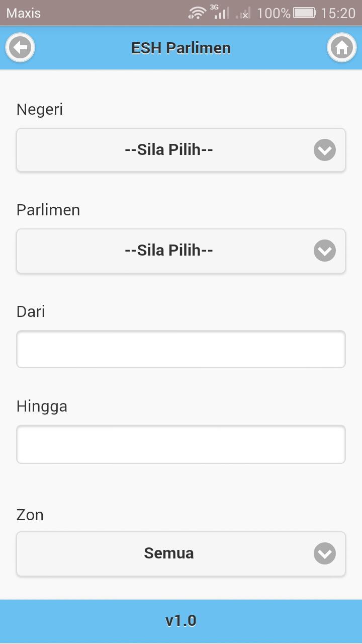This screenshot has width=362, height=644.
Task: Tap the back arrow icon
Action: click(x=20, y=48)
